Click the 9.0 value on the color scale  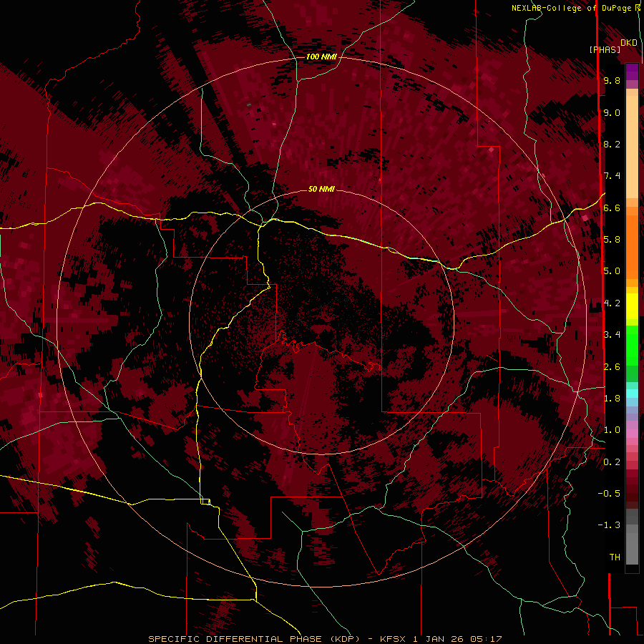pyautogui.click(x=612, y=112)
